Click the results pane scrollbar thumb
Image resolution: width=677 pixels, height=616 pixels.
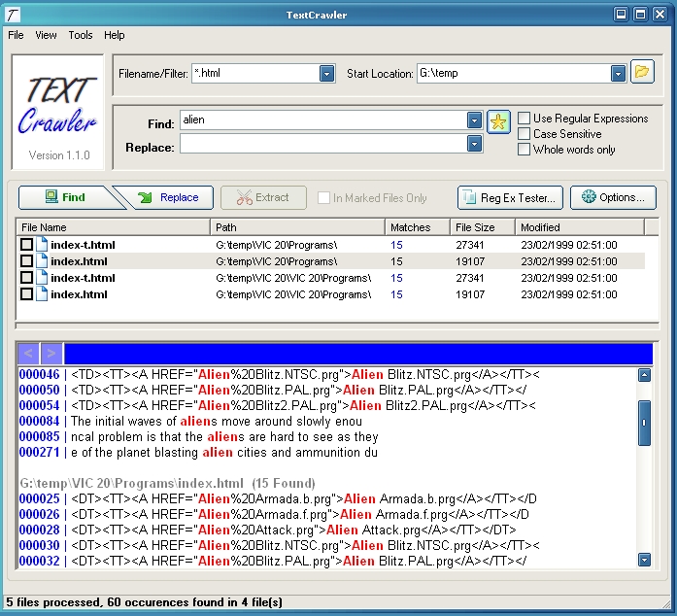(644, 421)
